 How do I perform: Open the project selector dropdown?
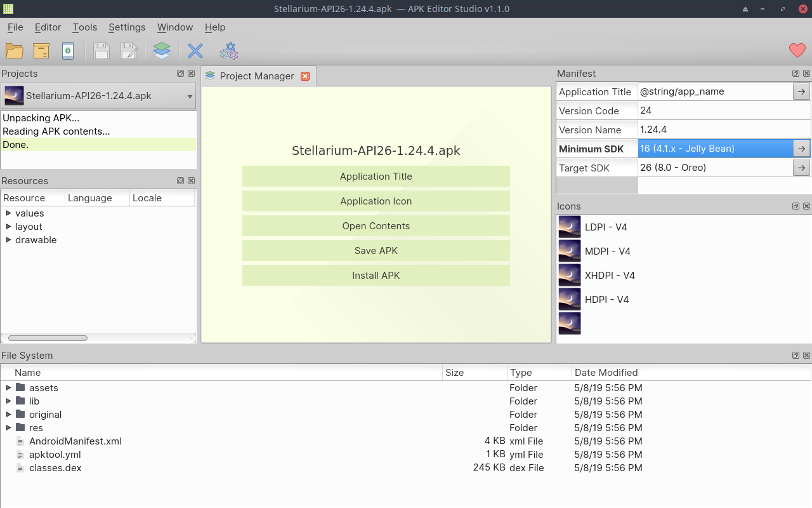[98, 96]
